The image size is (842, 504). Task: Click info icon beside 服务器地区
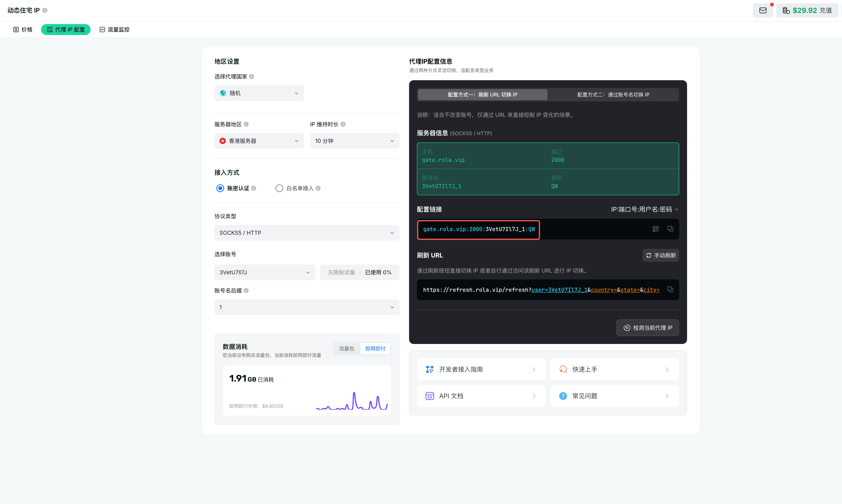pos(246,124)
